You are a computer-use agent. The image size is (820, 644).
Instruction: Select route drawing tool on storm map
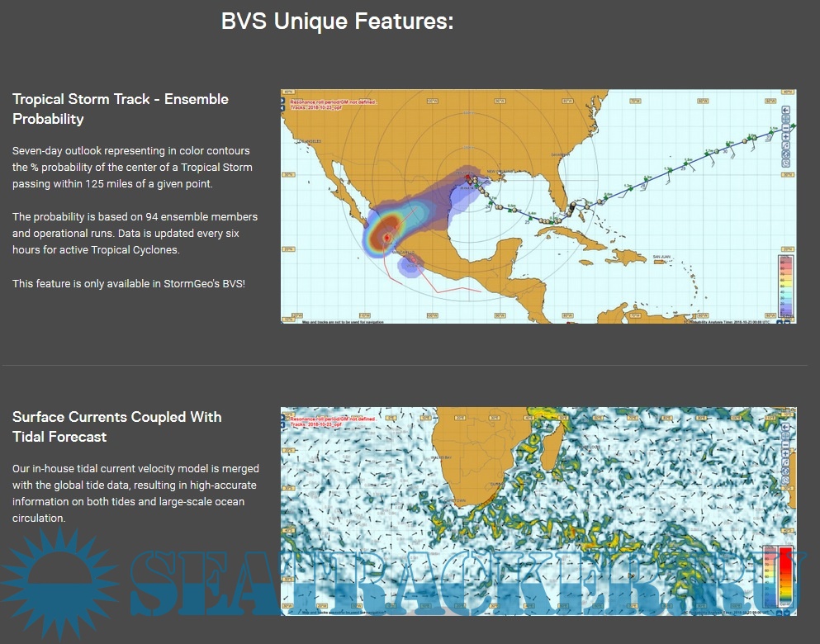tap(785, 145)
